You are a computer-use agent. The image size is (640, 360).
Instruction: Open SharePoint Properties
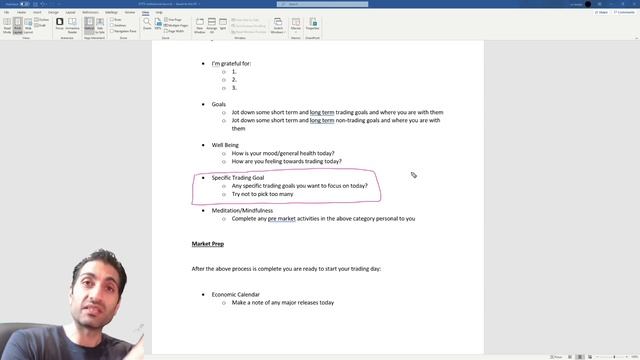(x=313, y=24)
